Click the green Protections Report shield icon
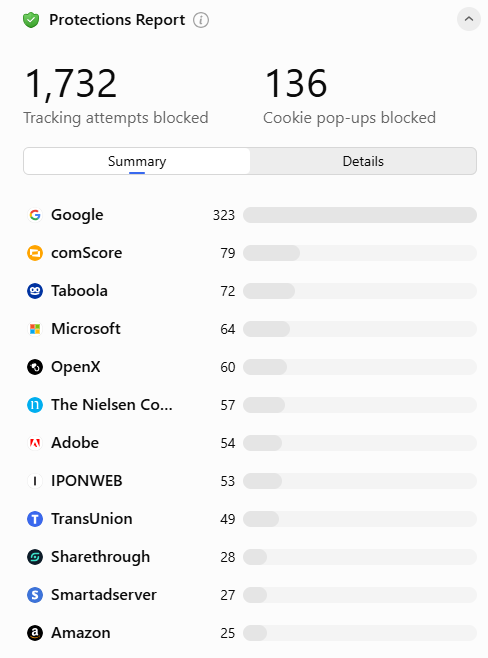This screenshot has height=658, width=488. click(x=31, y=20)
